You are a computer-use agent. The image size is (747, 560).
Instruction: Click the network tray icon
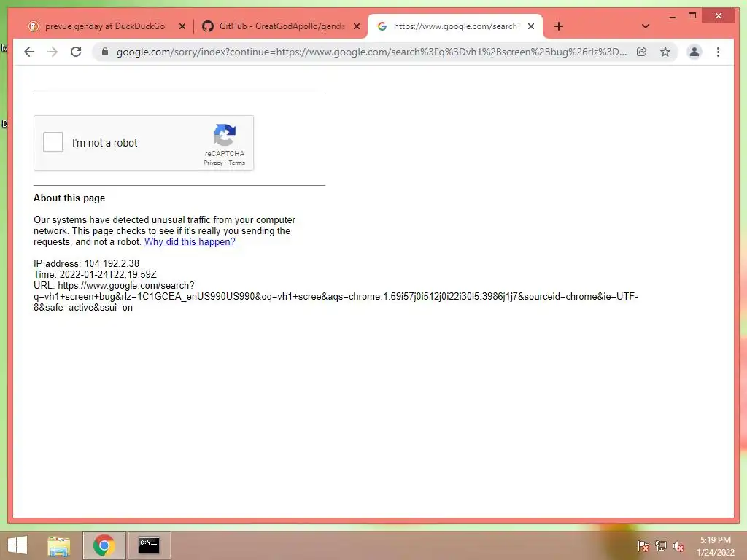(x=661, y=546)
